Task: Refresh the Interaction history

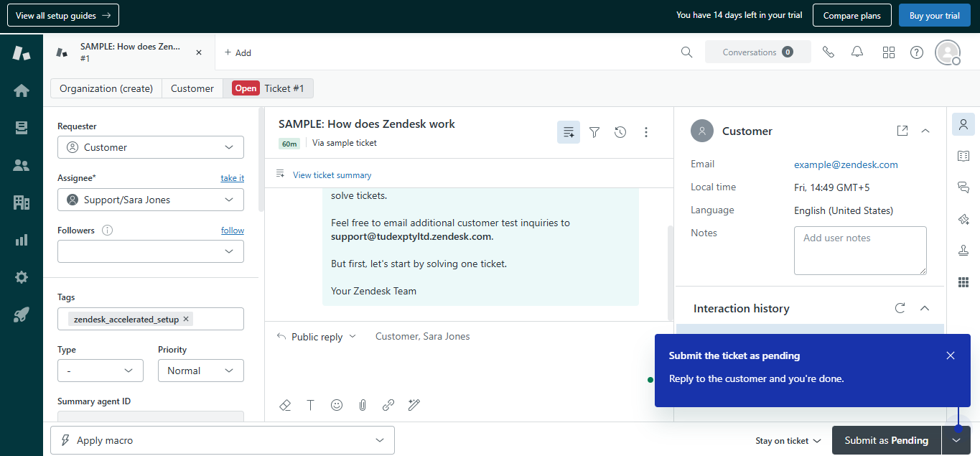Action: [x=900, y=308]
